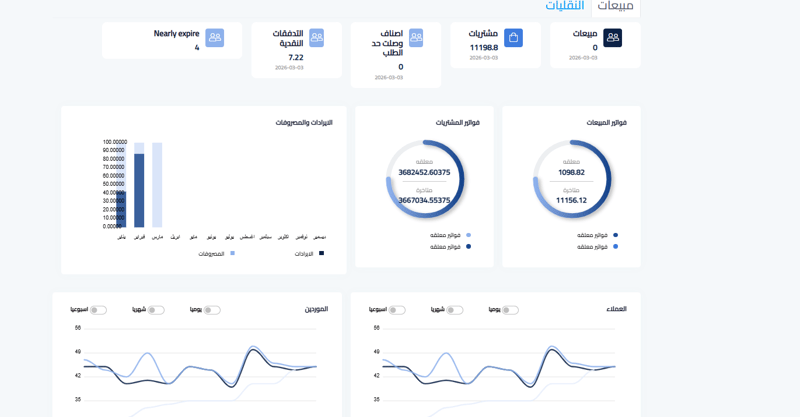Toggle the يوميا switch in العملاء chart
The width and height of the screenshot is (800, 417).
tap(510, 310)
